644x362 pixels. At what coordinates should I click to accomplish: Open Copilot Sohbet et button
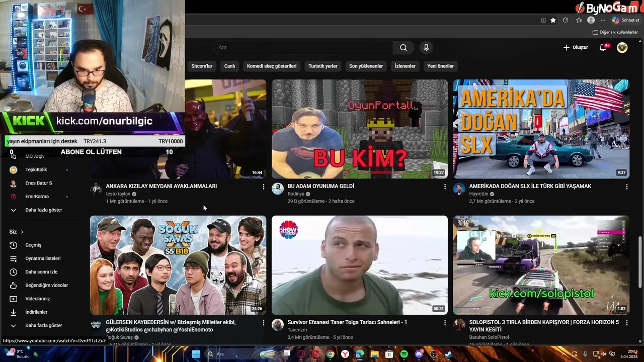tap(625, 20)
